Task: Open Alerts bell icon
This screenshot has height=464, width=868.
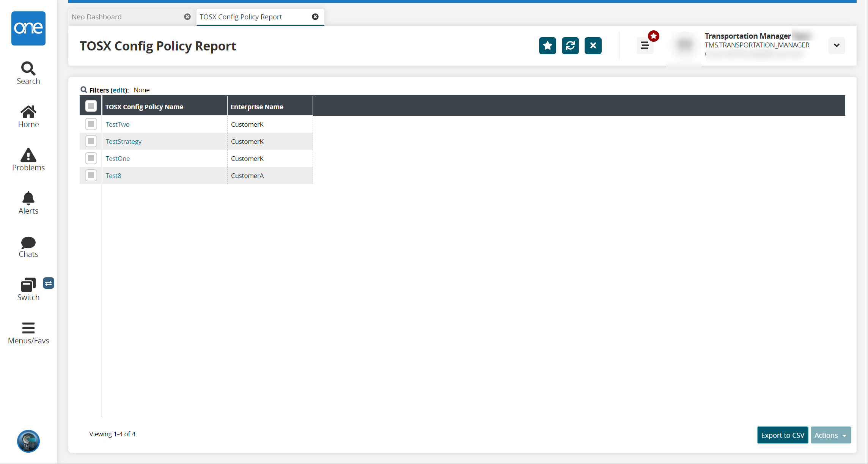Action: [x=28, y=203]
